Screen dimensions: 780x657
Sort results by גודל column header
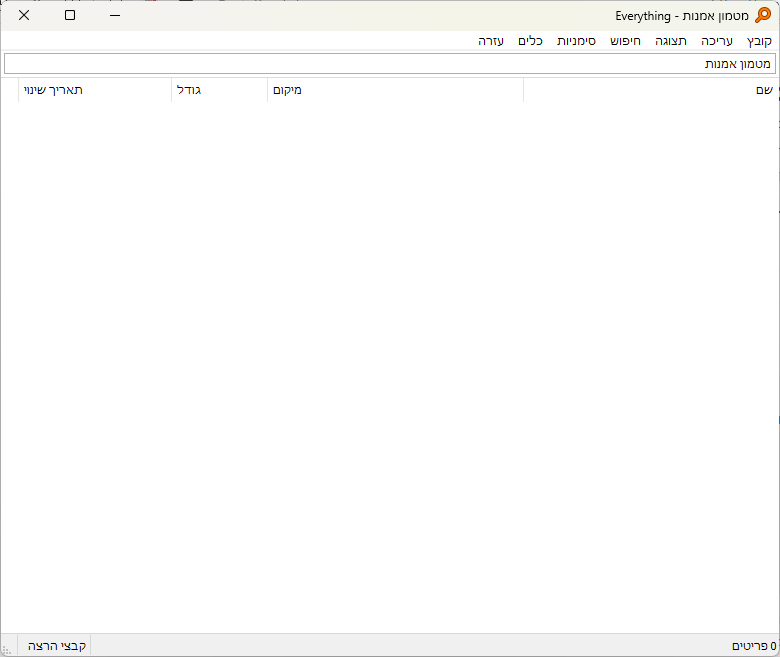coord(219,90)
